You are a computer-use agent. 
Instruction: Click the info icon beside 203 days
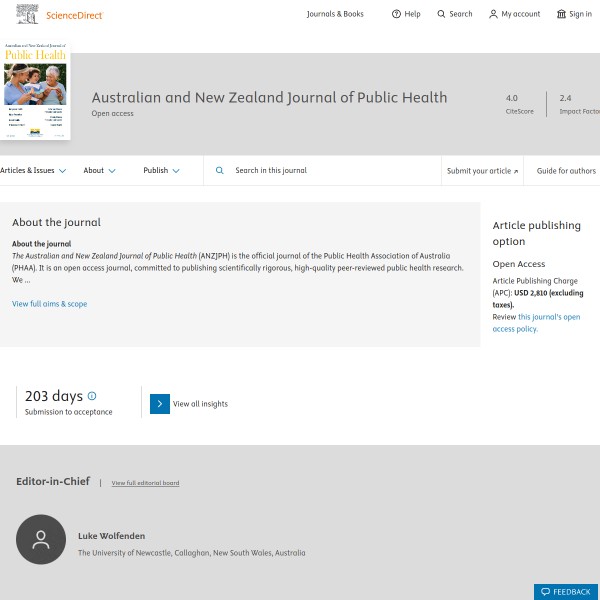[92, 396]
